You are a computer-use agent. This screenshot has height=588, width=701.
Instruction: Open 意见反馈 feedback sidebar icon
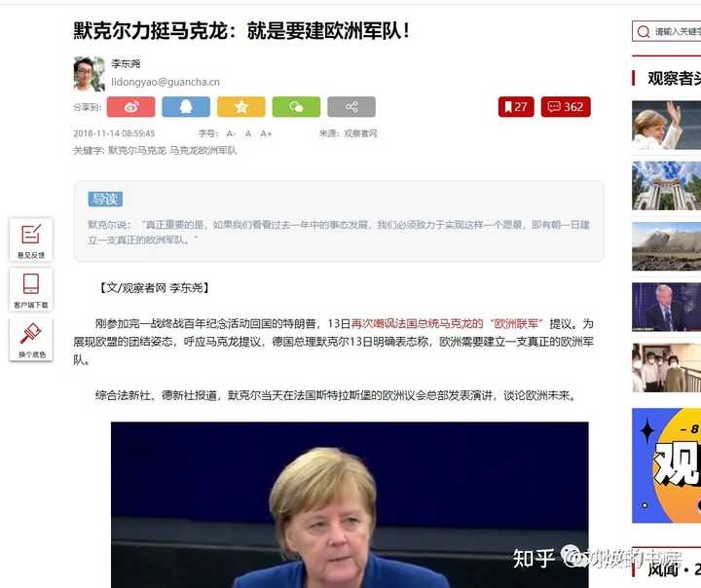(31, 240)
